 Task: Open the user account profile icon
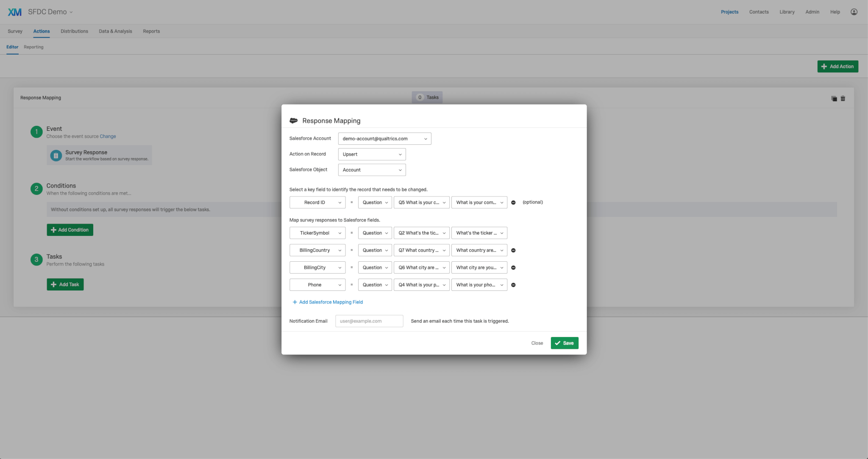(854, 12)
